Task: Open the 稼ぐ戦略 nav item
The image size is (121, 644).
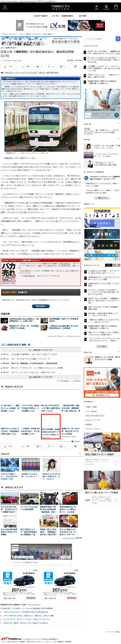Action: pos(83,16)
